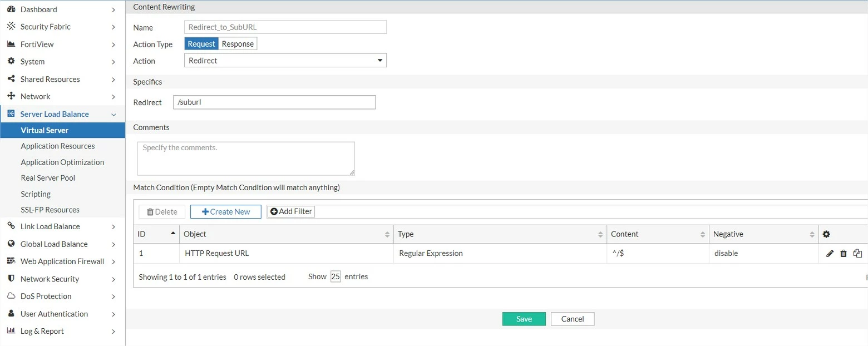The height and width of the screenshot is (346, 868).
Task: Click the Add Filter button
Action: pyautogui.click(x=291, y=211)
